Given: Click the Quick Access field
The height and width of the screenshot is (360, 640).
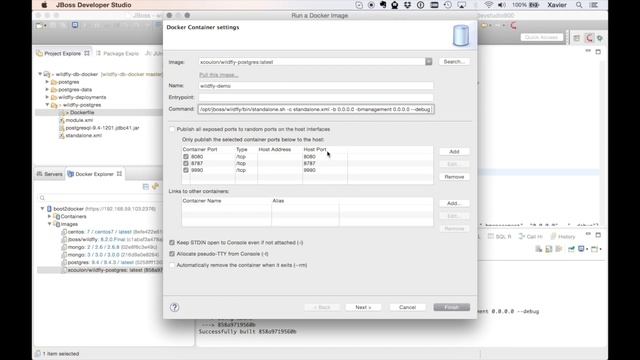Looking at the screenshot, I should pyautogui.click(x=541, y=37).
